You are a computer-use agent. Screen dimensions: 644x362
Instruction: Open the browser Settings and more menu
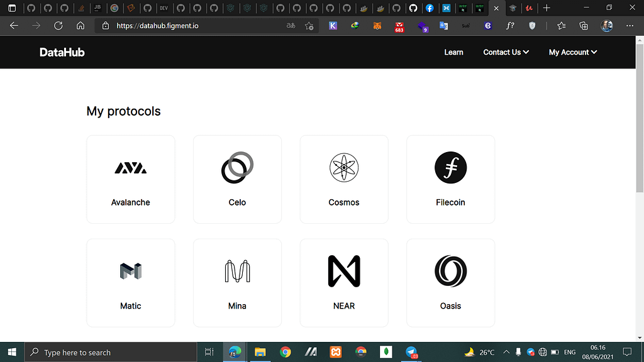tap(630, 25)
